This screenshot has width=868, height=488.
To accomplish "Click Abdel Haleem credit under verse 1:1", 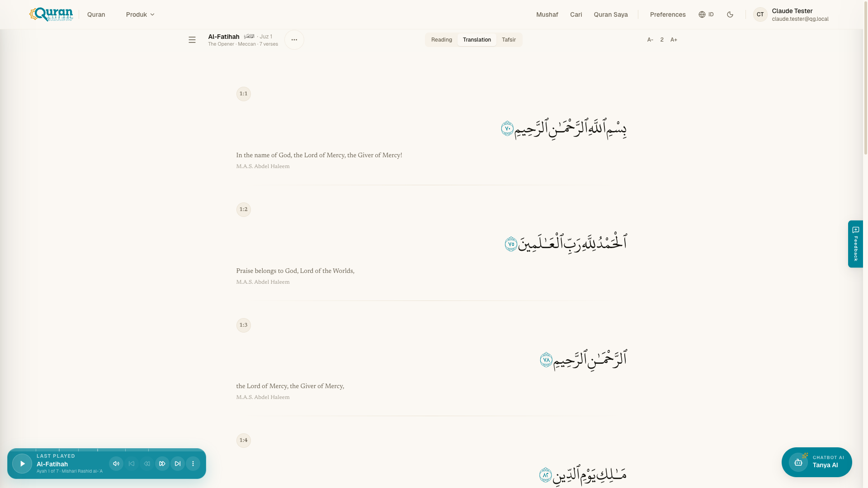I will coord(263,166).
